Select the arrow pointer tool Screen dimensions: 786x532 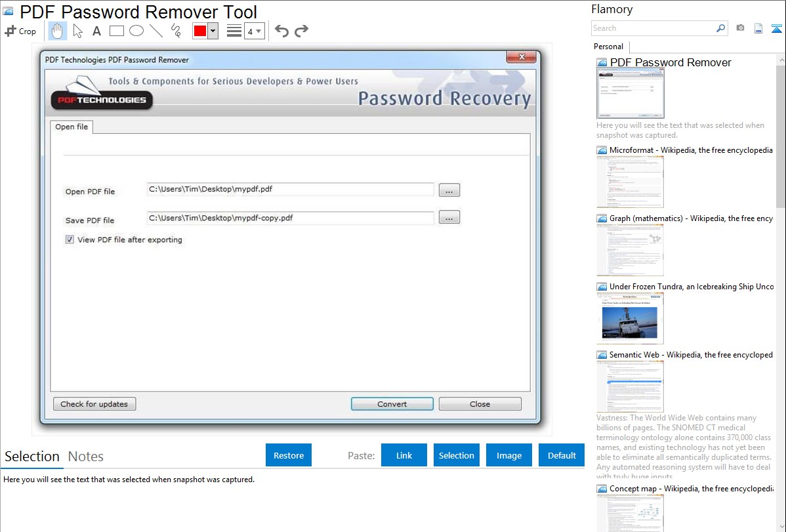(x=77, y=31)
